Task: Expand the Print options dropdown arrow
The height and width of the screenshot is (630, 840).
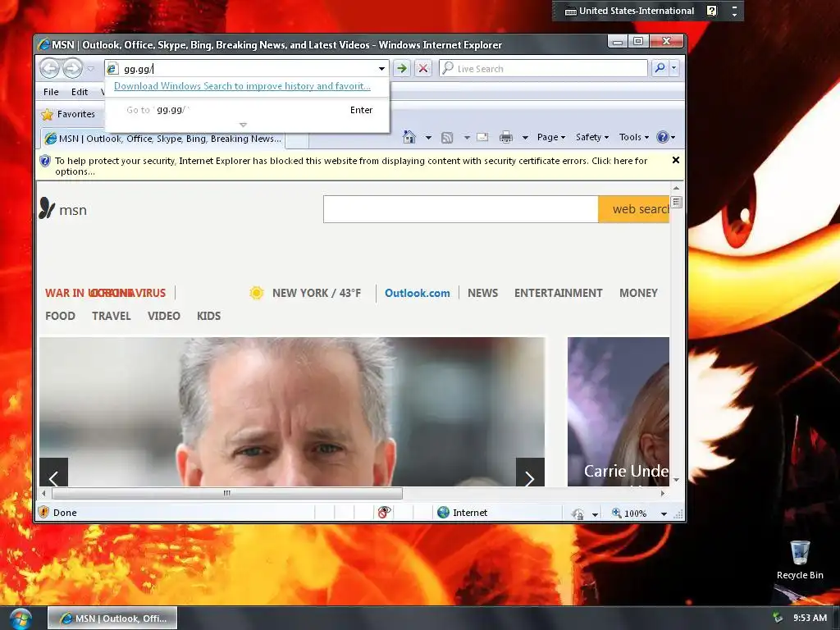Action: [x=526, y=138]
